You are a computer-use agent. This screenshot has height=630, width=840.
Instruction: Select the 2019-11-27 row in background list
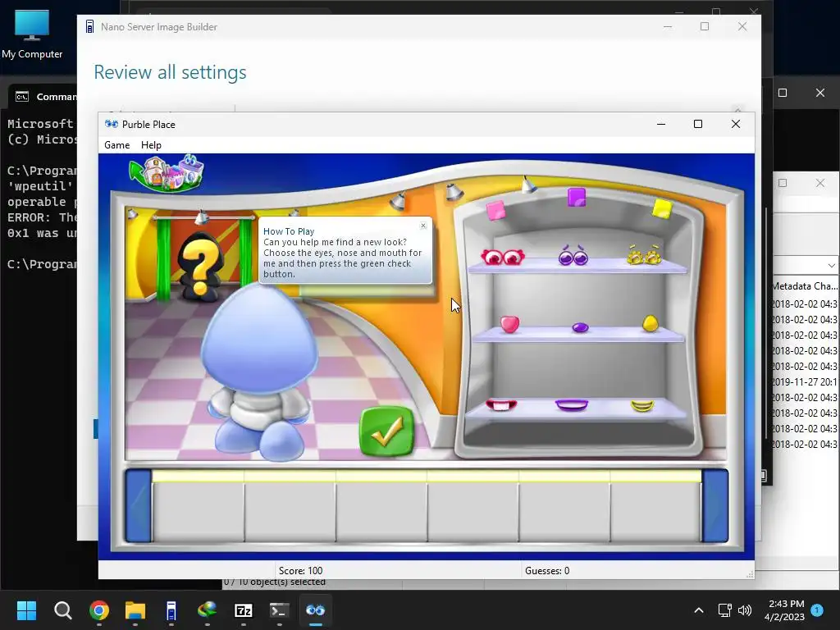point(805,382)
